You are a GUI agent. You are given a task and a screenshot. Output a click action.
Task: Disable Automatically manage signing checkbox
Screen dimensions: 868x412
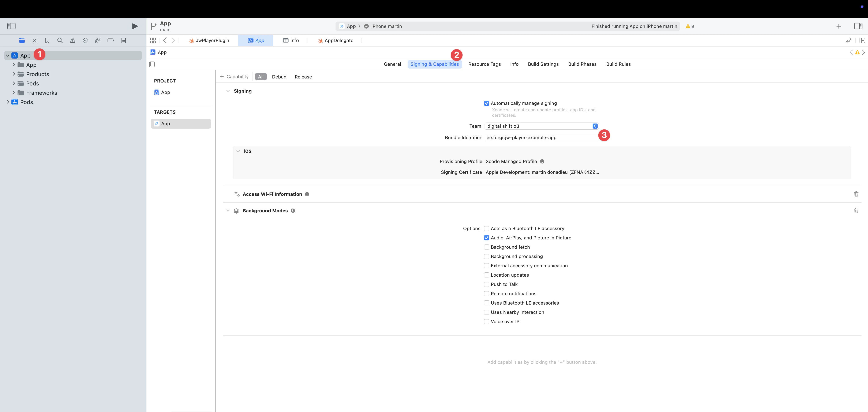tap(486, 103)
